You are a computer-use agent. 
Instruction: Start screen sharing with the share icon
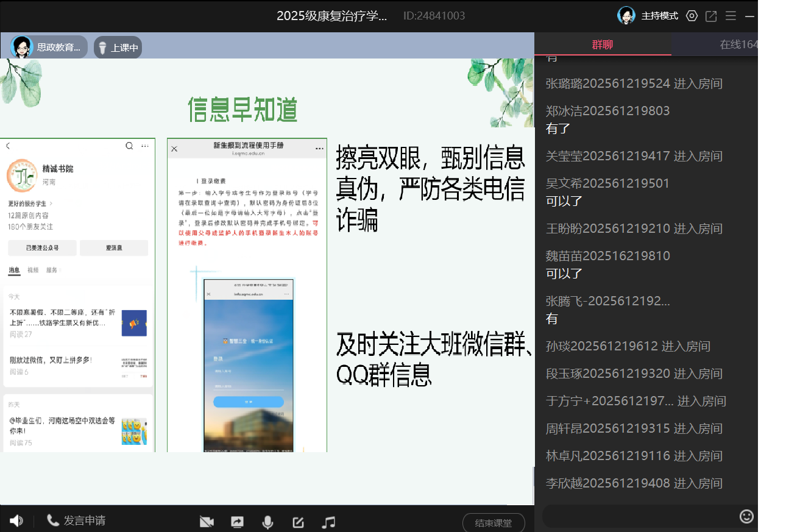pyautogui.click(x=237, y=522)
